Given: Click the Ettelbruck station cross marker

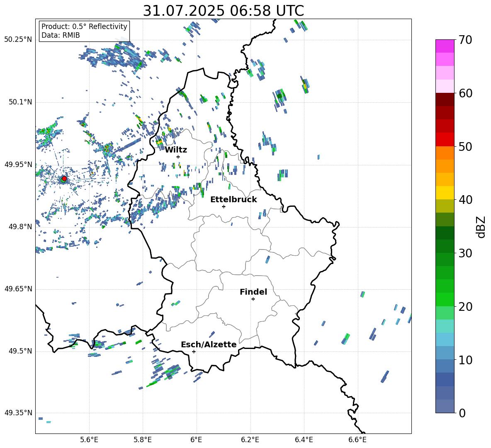Looking at the screenshot, I should tap(224, 206).
